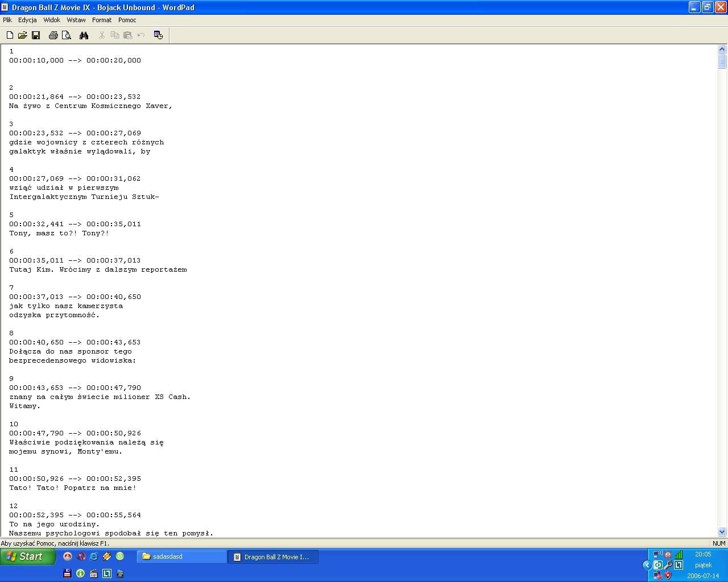Expand hidden tray icons arrow
The height and width of the screenshot is (582, 728).
click(647, 565)
